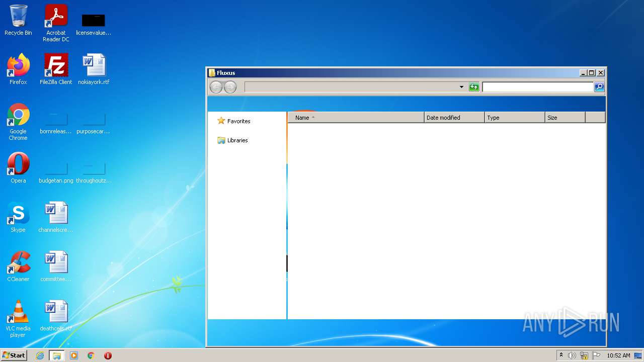This screenshot has height=362, width=644.
Task: Select the purposecar desktop file
Action: pyautogui.click(x=94, y=124)
